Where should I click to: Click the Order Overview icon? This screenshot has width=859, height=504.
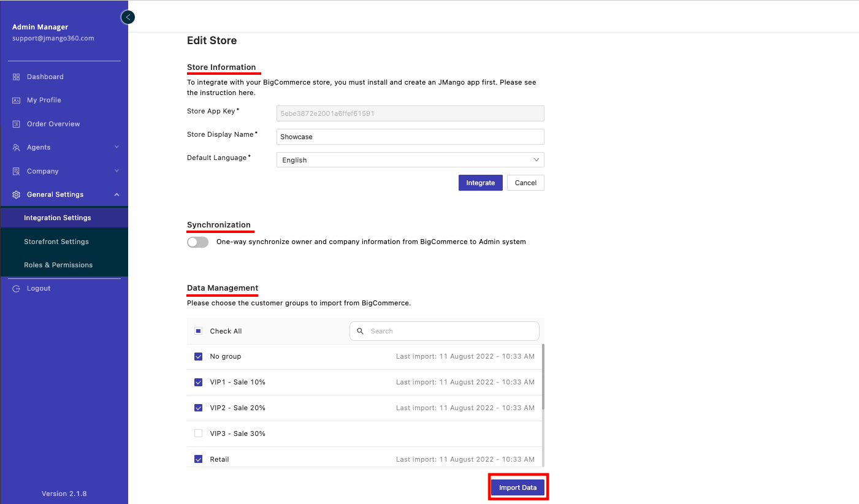tap(17, 124)
